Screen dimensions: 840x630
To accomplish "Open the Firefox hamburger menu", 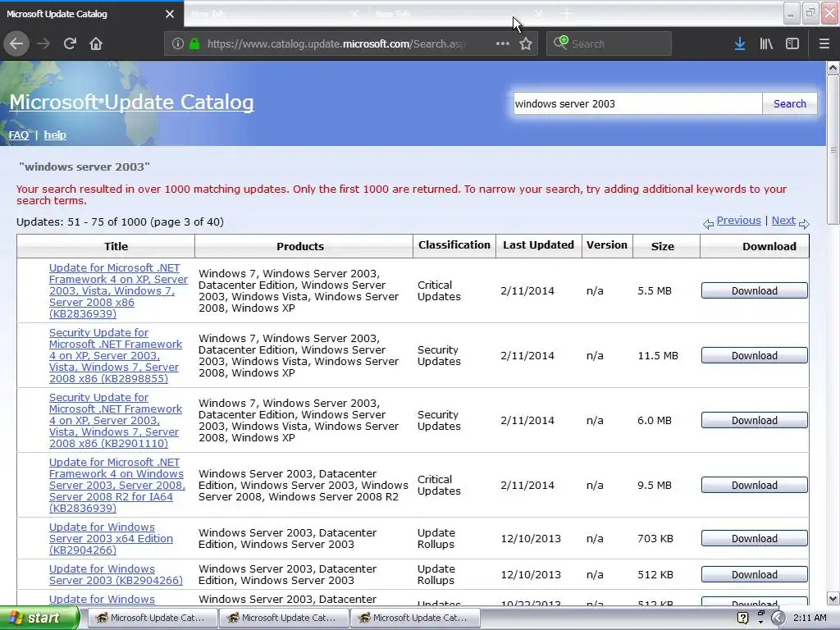I will click(x=824, y=43).
